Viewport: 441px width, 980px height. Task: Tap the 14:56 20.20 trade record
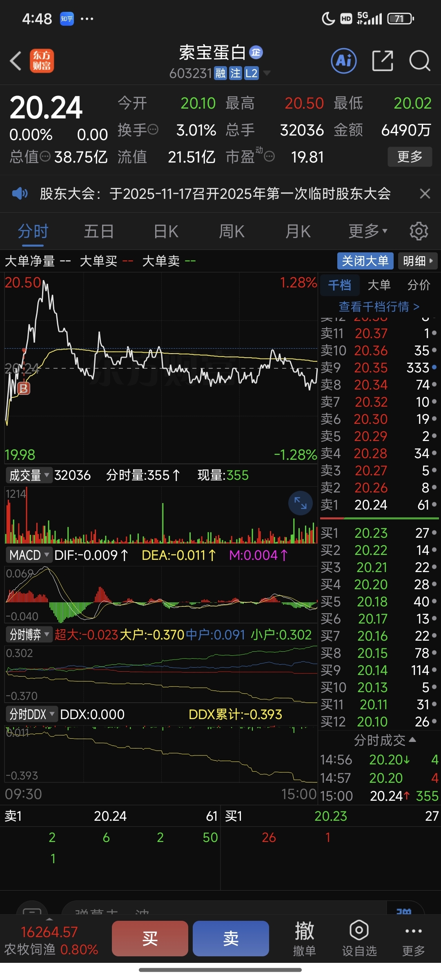379,759
